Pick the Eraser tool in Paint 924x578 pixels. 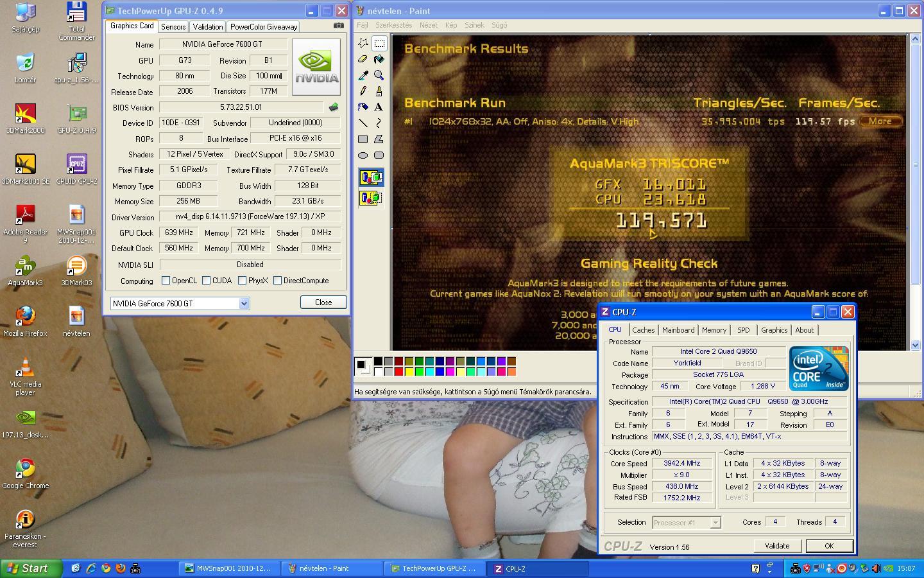[x=363, y=59]
